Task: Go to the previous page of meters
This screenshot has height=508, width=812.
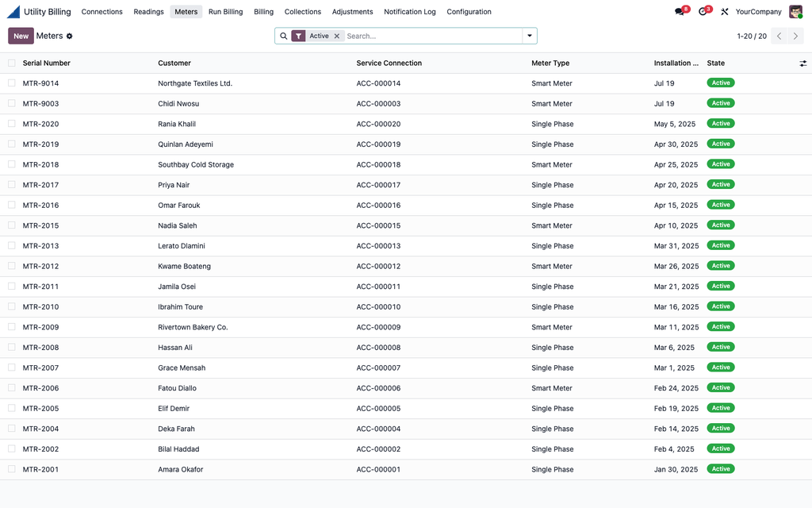Action: coord(779,36)
